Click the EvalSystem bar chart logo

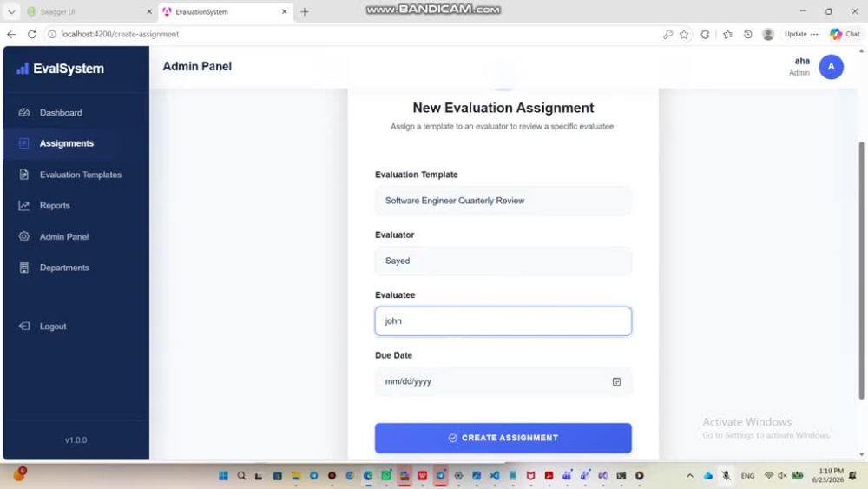[23, 68]
